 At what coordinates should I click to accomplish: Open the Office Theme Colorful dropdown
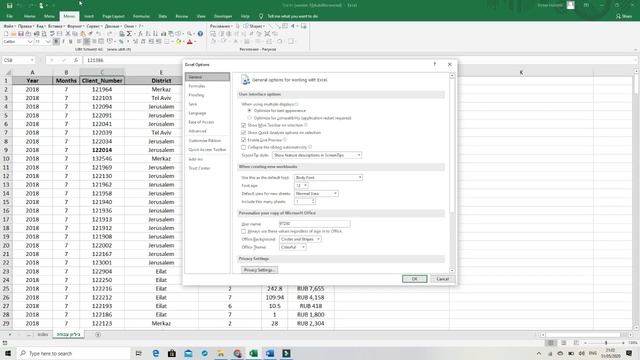point(293,247)
